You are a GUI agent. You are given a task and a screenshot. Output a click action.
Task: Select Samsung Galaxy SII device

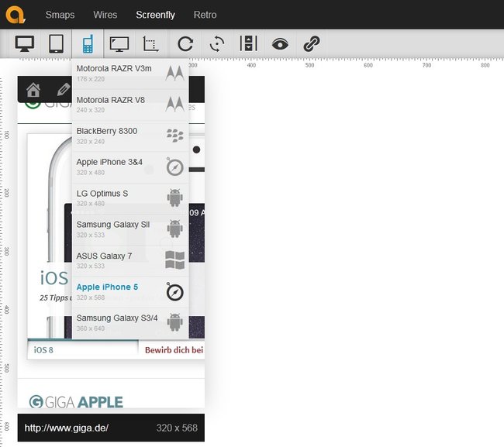coord(130,229)
